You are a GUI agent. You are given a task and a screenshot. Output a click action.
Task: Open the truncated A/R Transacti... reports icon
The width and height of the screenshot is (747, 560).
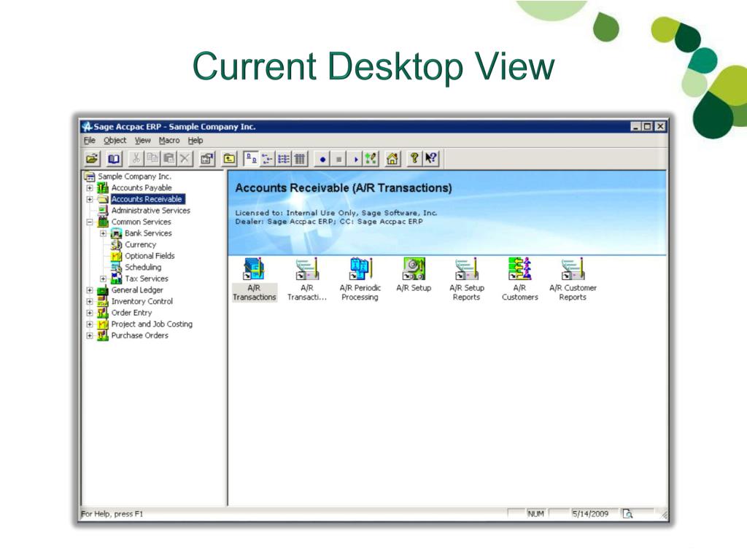[x=307, y=279]
